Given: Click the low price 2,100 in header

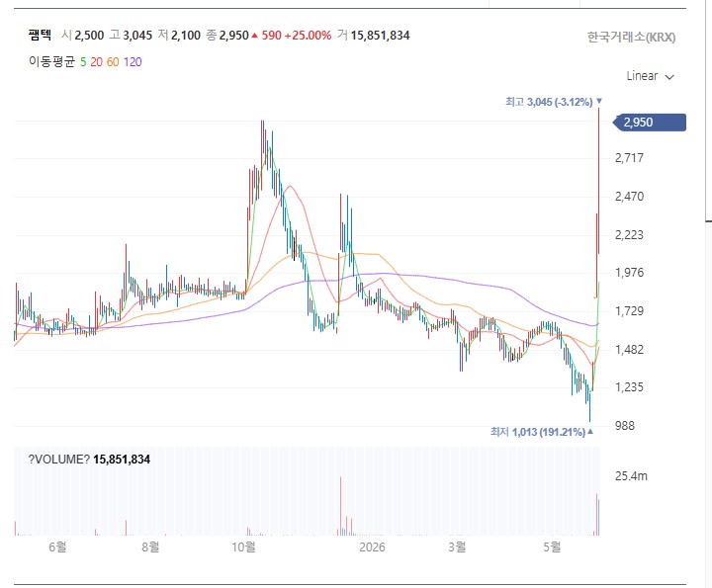Looking at the screenshot, I should pos(186,36).
